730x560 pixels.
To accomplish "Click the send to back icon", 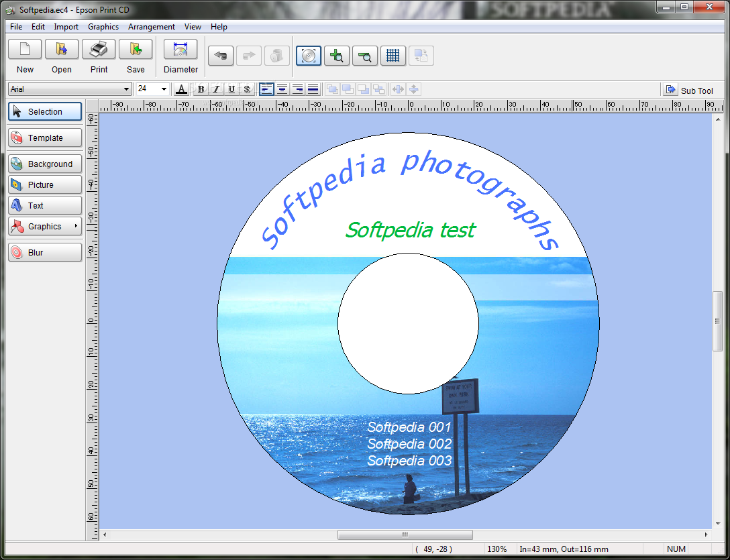I will (379, 89).
